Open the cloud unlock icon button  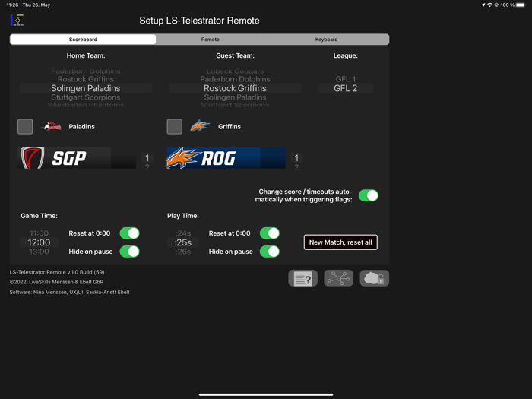pos(374,278)
